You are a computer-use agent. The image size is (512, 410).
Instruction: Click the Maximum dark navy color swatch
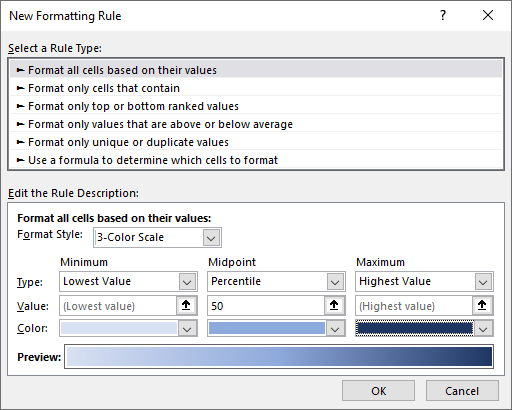point(415,328)
